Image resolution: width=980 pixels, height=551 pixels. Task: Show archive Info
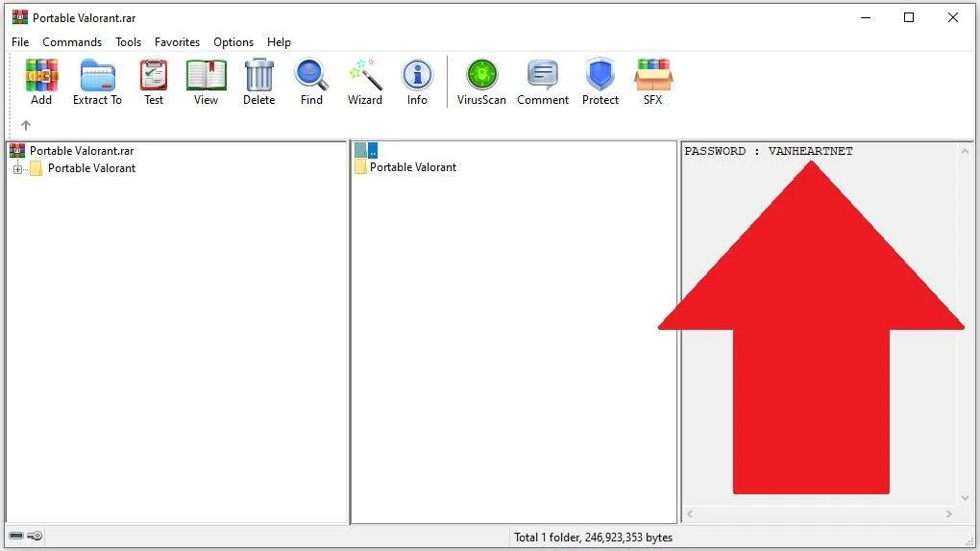(418, 82)
